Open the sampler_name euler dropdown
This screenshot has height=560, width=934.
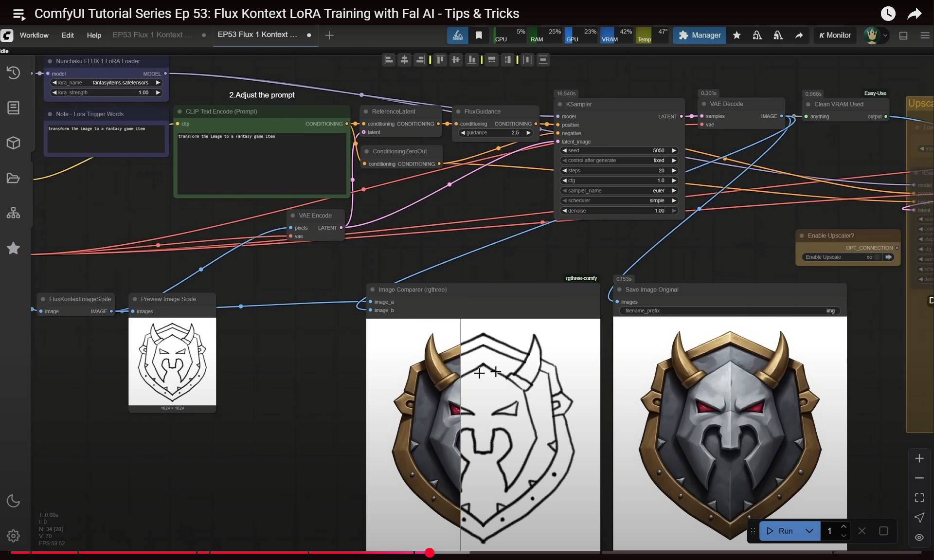[x=619, y=191]
